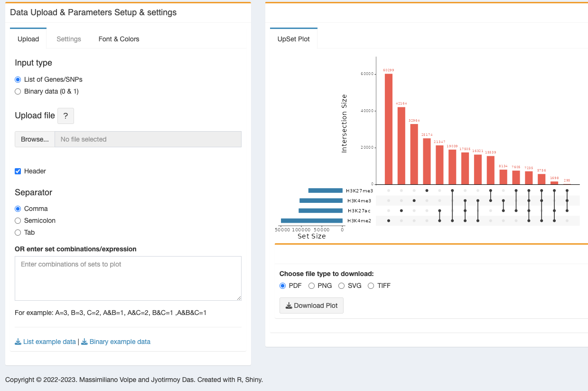Select List of Genes/SNPs input type

coord(18,79)
